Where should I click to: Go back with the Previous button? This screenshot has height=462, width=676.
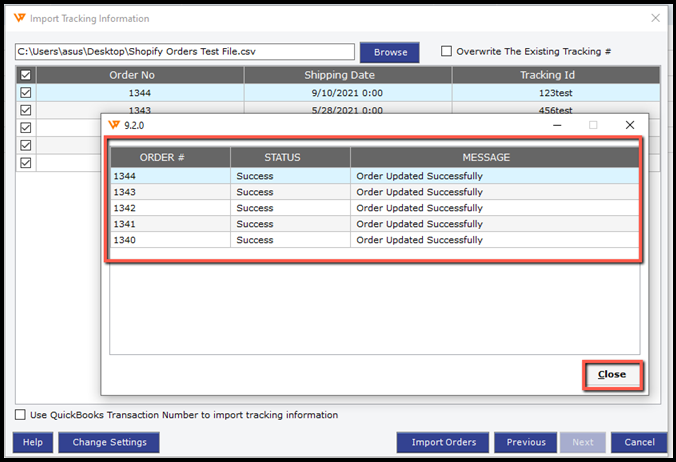click(x=526, y=442)
